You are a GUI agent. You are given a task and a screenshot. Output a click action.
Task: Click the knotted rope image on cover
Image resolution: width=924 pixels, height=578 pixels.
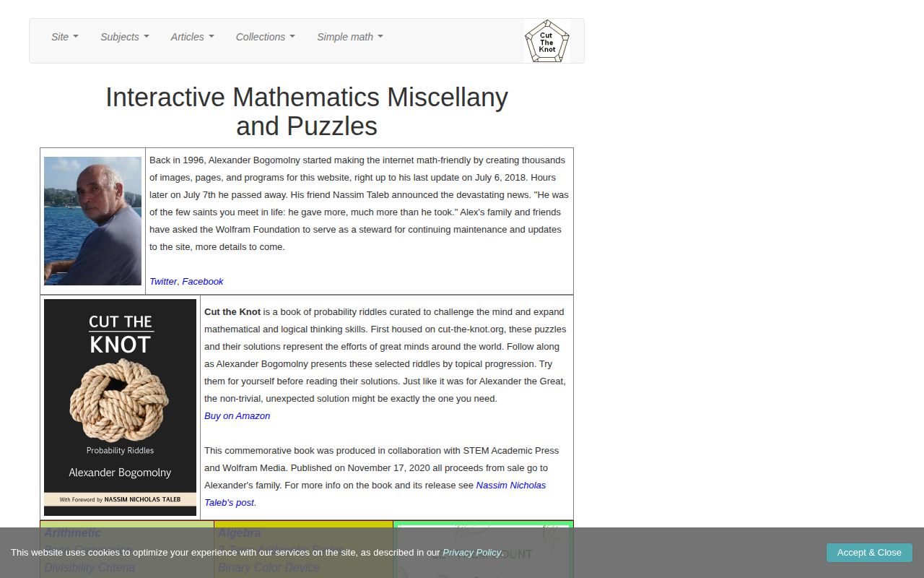point(120,400)
